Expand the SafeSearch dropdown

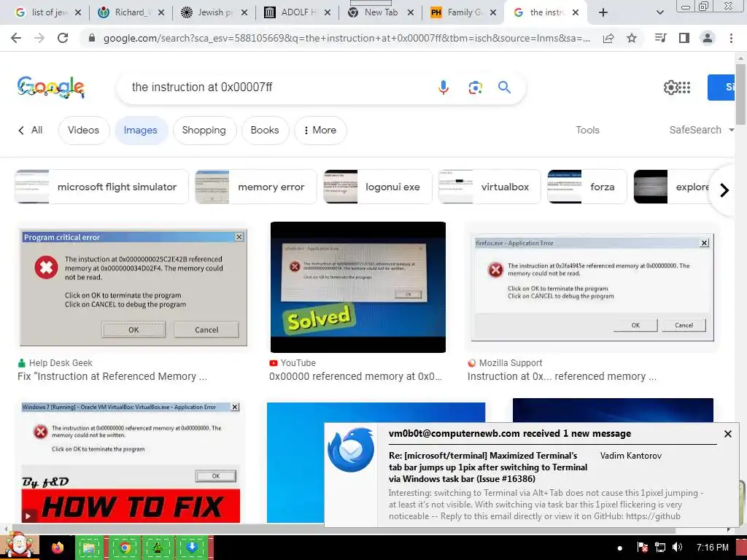701,130
